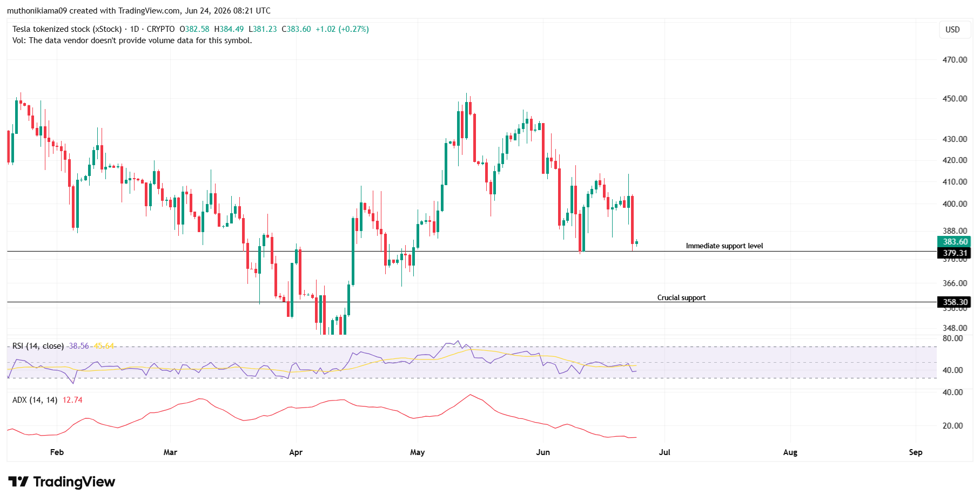Viewport: 980px width, 502px height.
Task: Click the Apr label on time axis
Action: [x=296, y=452]
